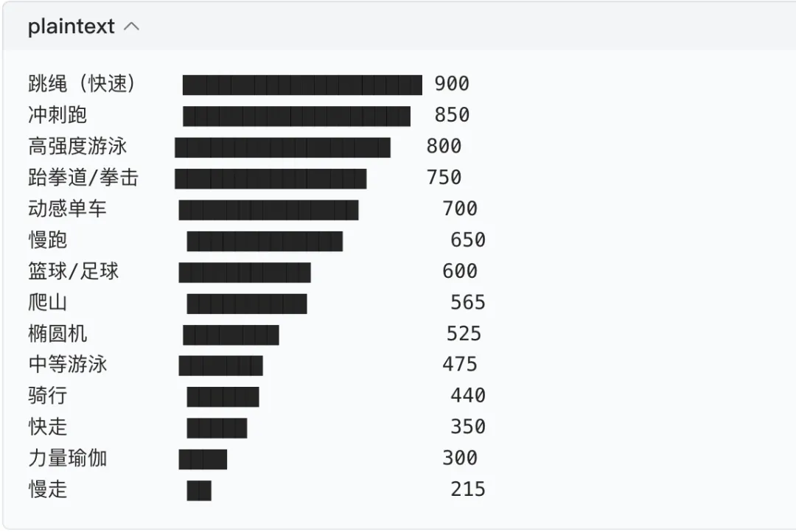Click the value 215
Screen dimensions: 796x532
(x=468, y=490)
